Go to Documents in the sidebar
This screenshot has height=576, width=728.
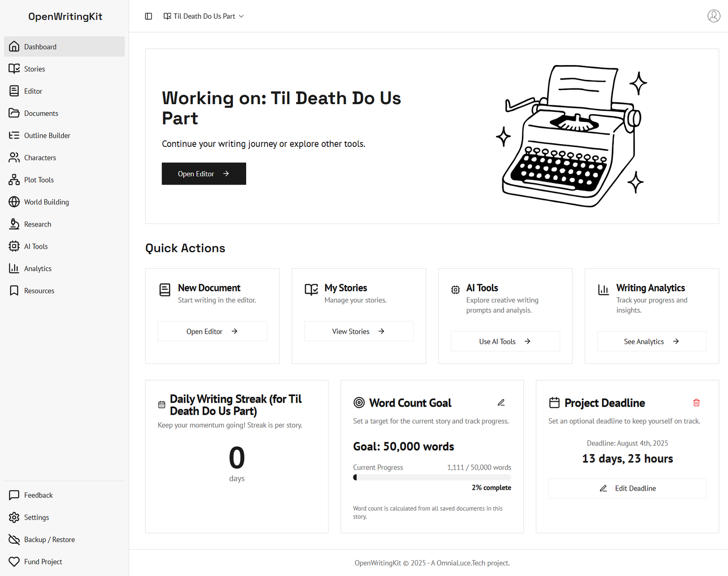(x=41, y=113)
